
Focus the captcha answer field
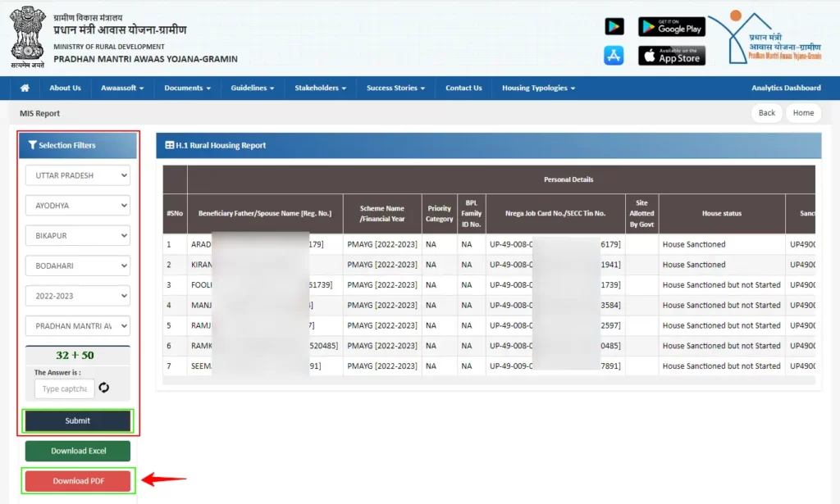click(64, 388)
